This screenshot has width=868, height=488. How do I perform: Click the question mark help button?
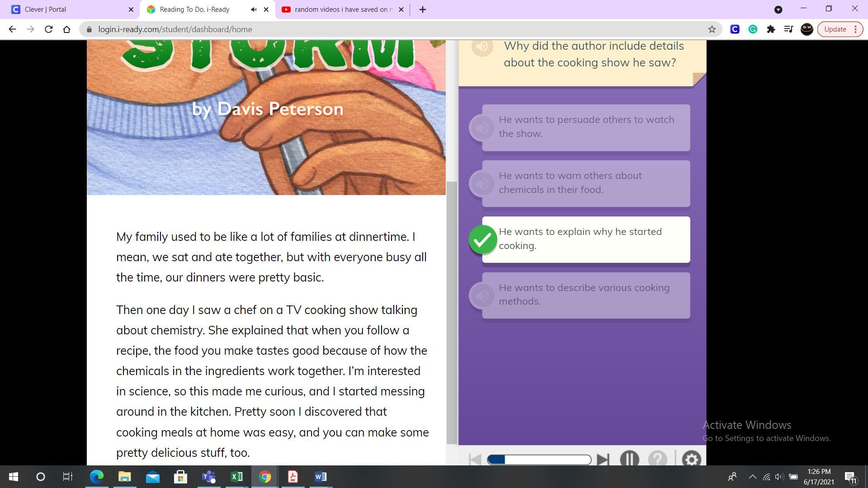coord(657,459)
